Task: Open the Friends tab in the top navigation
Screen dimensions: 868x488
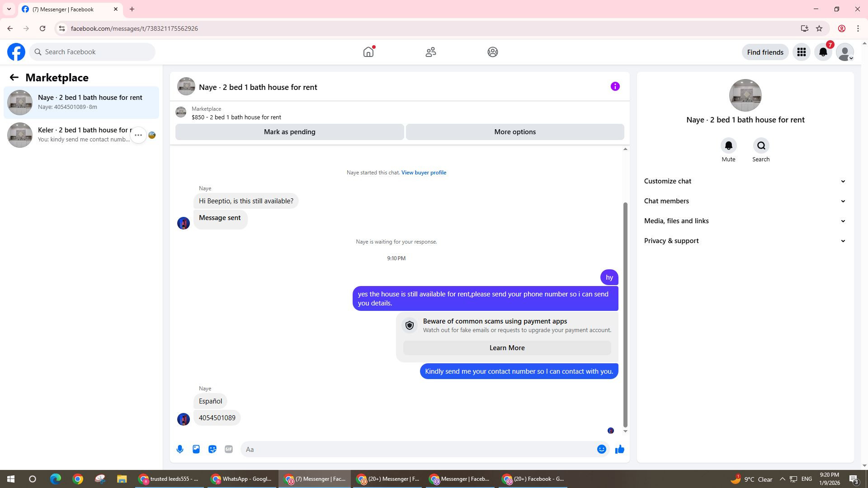Action: 430,52
